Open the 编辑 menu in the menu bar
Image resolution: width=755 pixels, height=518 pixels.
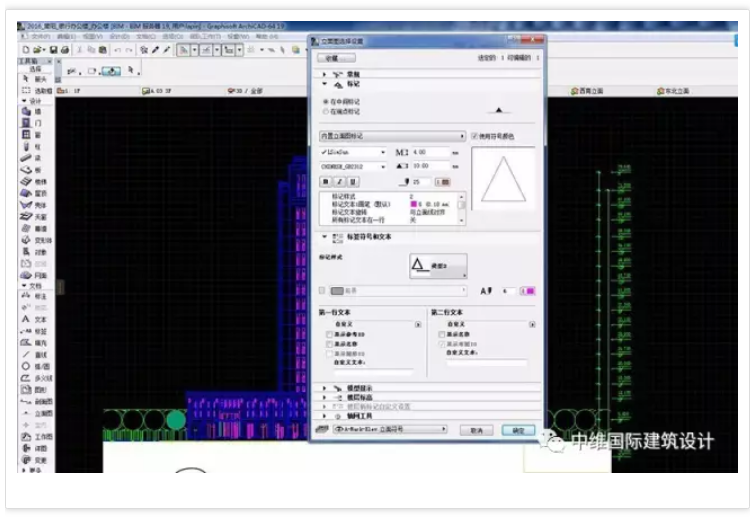click(x=66, y=37)
